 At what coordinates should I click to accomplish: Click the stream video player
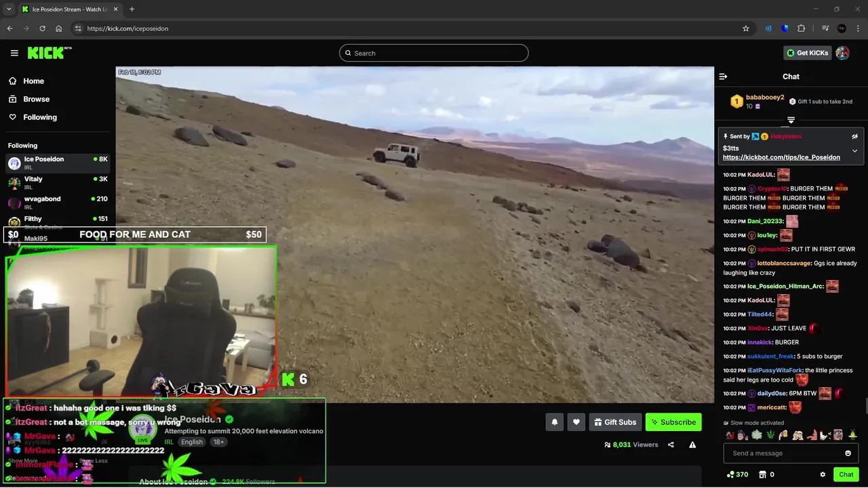click(x=415, y=235)
